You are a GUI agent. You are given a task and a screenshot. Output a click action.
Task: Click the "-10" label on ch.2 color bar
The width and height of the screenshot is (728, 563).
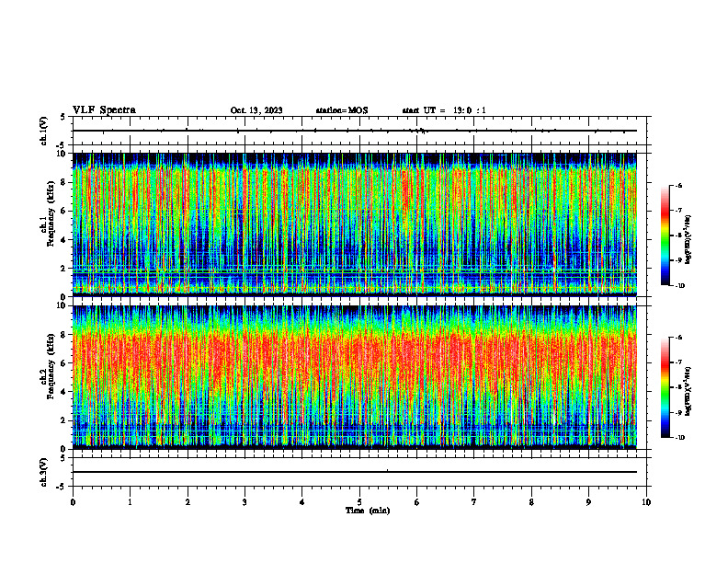(679, 438)
